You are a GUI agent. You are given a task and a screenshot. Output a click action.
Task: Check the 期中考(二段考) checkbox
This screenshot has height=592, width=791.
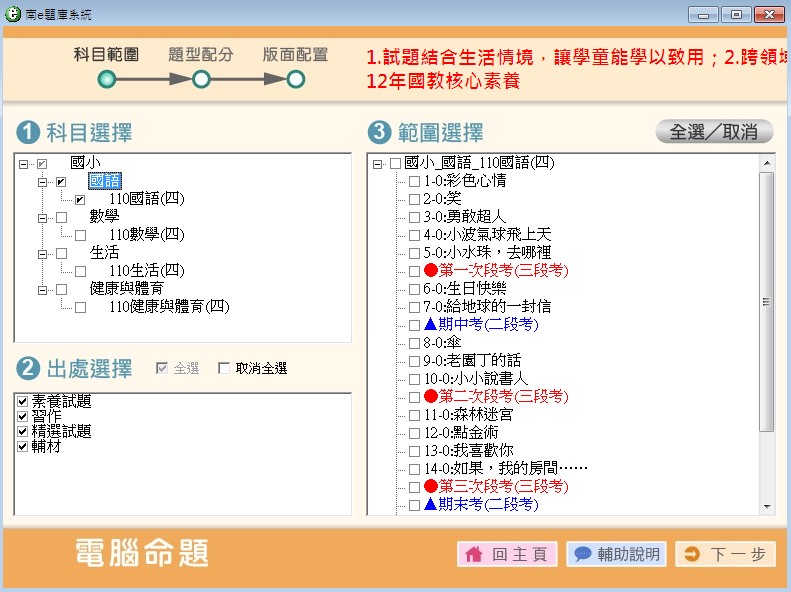[414, 325]
